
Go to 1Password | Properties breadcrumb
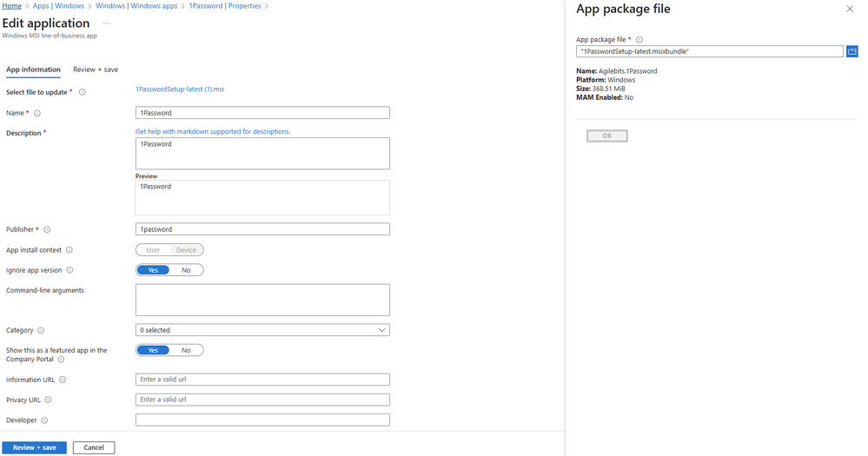tap(225, 6)
